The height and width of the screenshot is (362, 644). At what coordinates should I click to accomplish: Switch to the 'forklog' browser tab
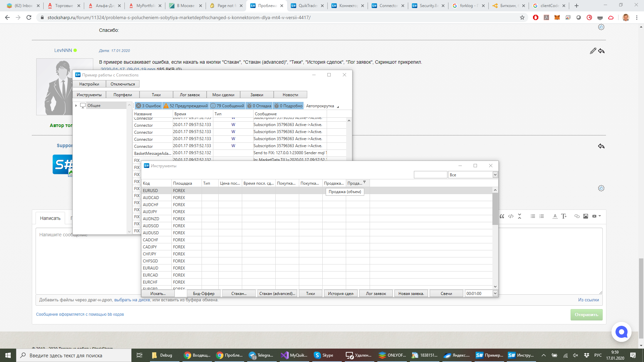pos(469,6)
